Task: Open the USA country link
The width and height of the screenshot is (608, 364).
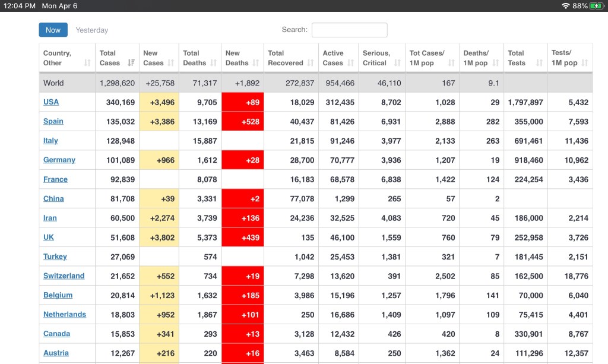Action: (x=51, y=102)
